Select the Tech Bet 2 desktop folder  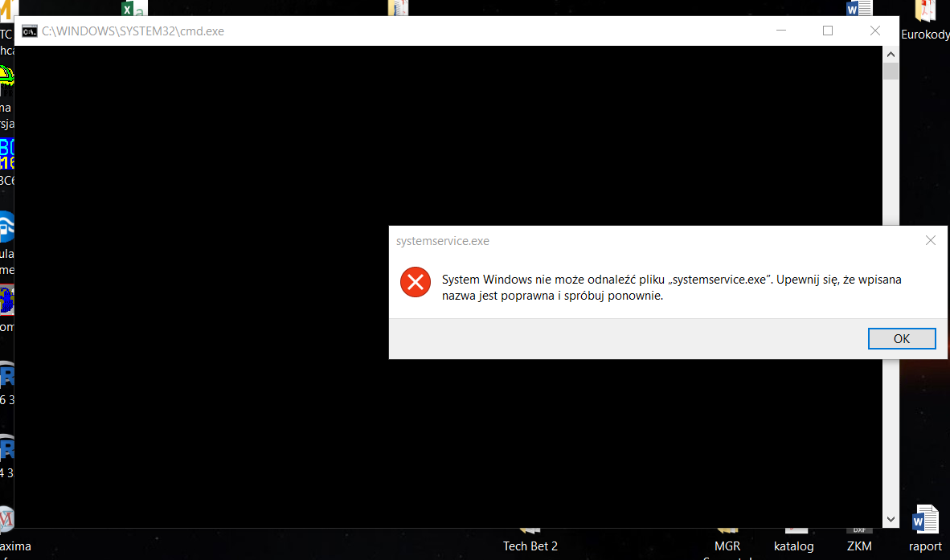pyautogui.click(x=530, y=538)
